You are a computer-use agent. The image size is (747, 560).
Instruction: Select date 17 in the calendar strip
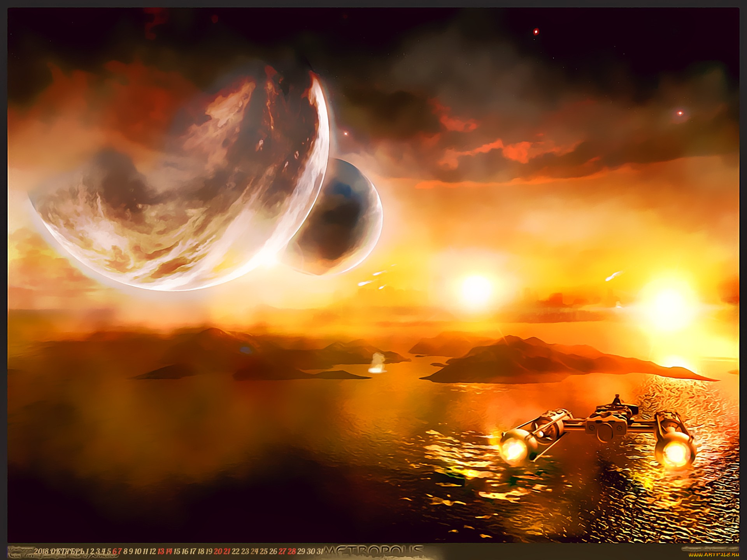click(193, 551)
